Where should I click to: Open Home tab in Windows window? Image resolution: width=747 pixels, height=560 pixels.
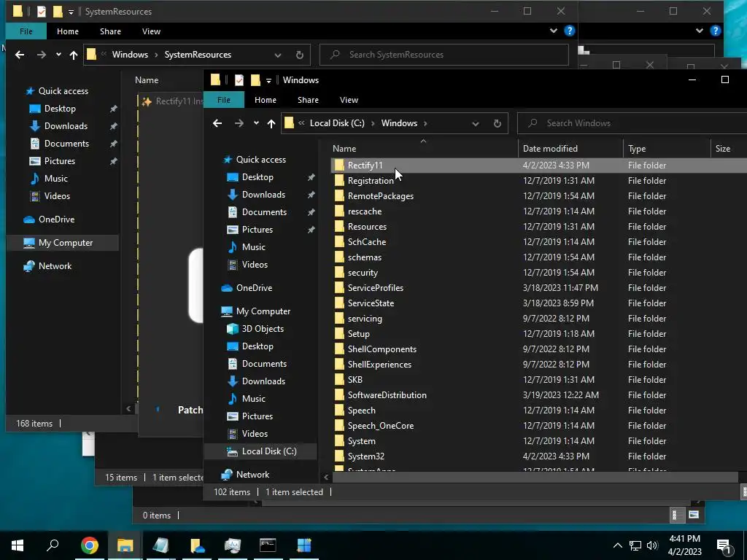[x=266, y=100]
